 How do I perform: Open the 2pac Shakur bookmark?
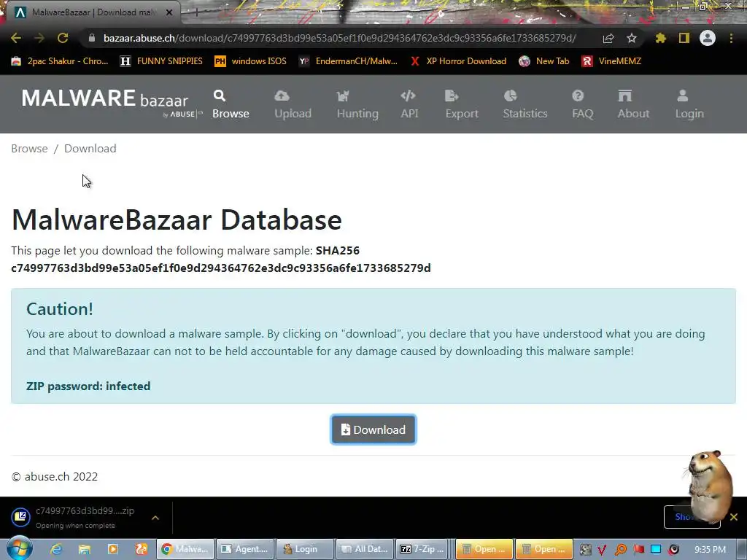60,61
